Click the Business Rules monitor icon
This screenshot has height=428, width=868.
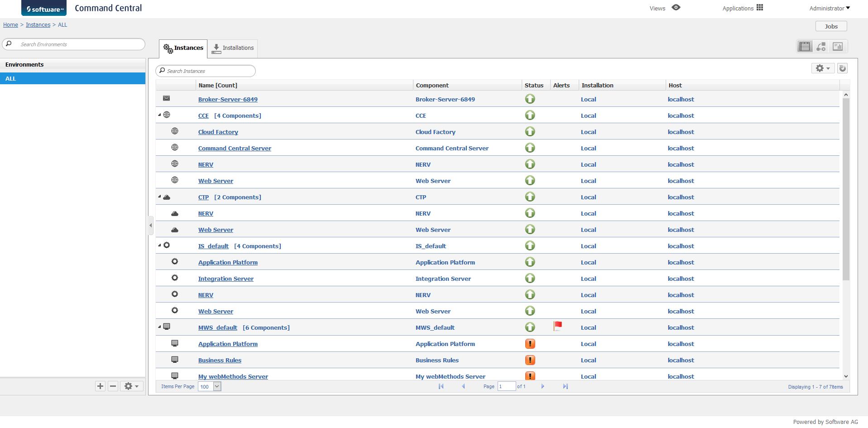click(x=175, y=359)
